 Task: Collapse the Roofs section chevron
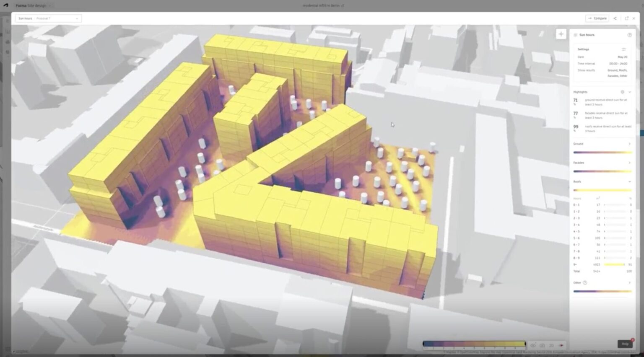[629, 181]
